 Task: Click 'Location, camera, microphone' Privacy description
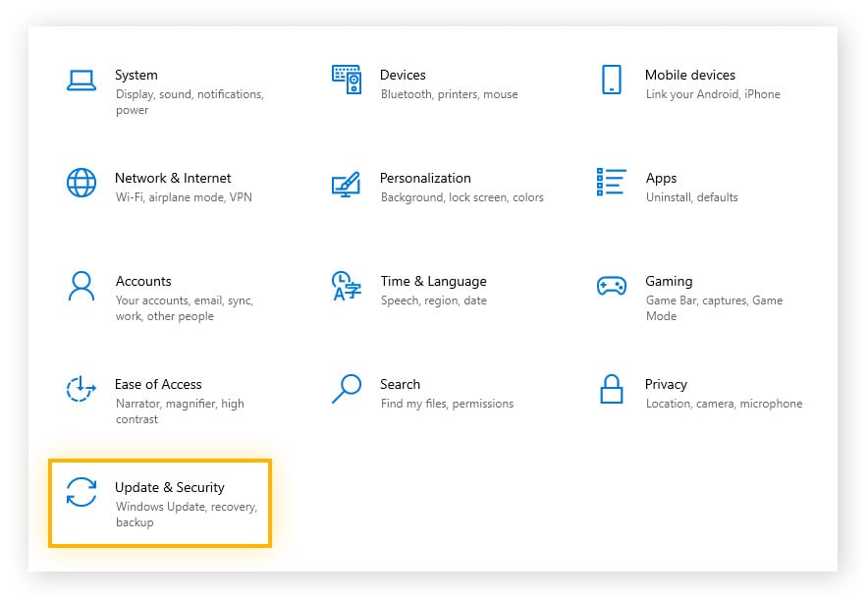[x=724, y=404]
